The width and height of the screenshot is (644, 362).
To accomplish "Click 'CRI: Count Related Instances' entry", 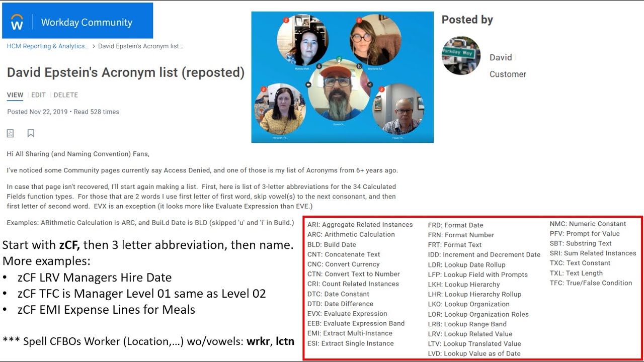I will pos(353,284).
